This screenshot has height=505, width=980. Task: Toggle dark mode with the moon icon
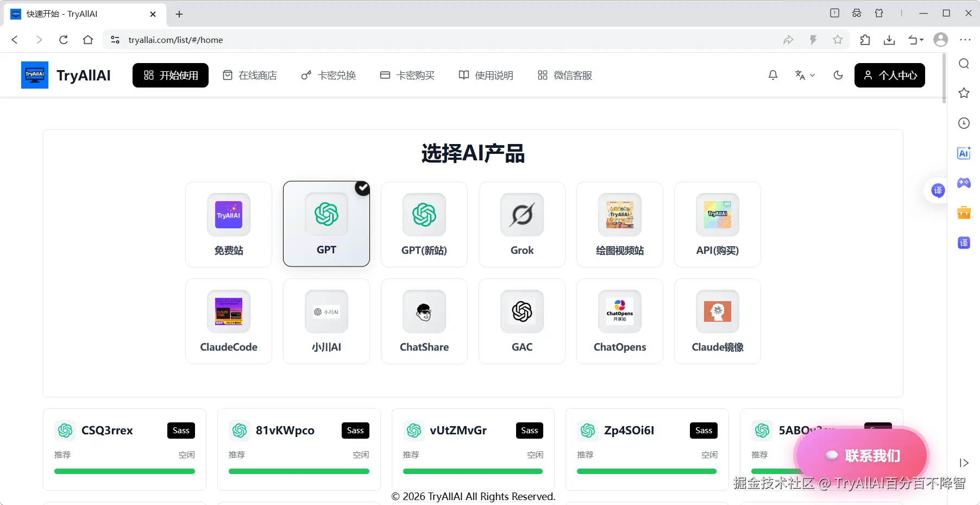[838, 75]
